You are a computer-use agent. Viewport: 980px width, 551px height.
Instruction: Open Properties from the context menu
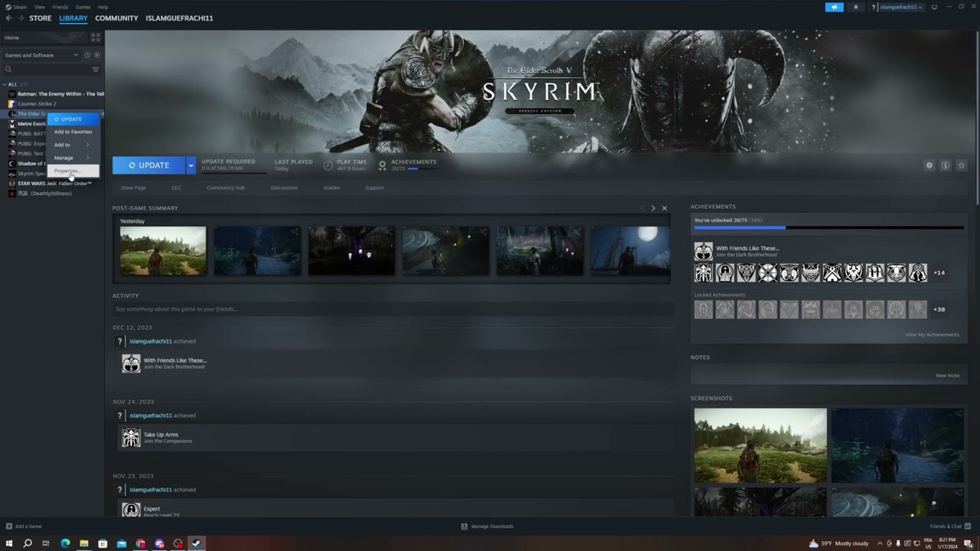pyautogui.click(x=73, y=171)
